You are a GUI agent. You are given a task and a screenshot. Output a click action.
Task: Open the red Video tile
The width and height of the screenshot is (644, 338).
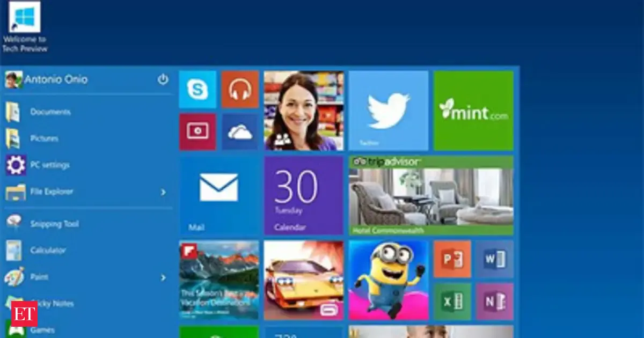197,132
